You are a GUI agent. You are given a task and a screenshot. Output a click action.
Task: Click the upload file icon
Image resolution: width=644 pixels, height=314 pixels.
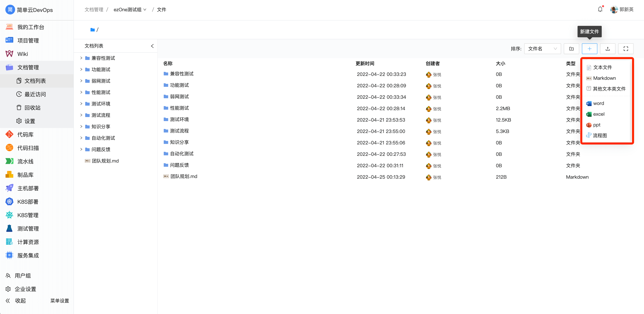[x=607, y=49]
